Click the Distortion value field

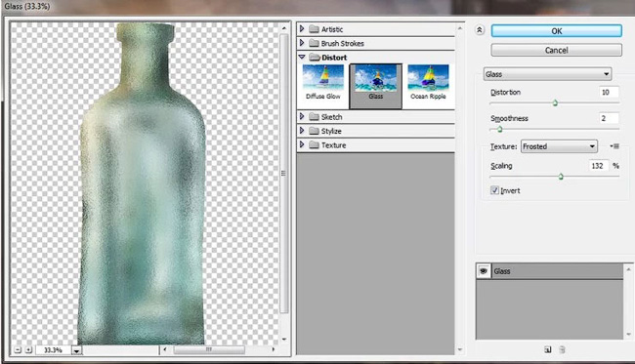tap(609, 92)
